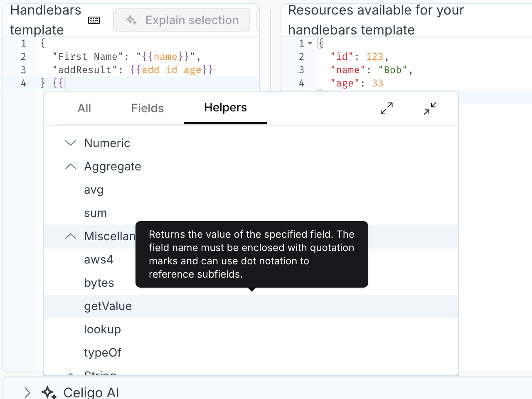
Task: Select the Helpers tab
Action: (226, 108)
